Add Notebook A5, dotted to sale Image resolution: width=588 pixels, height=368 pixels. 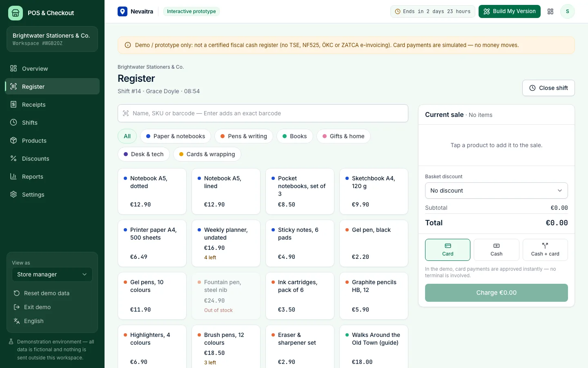point(152,191)
